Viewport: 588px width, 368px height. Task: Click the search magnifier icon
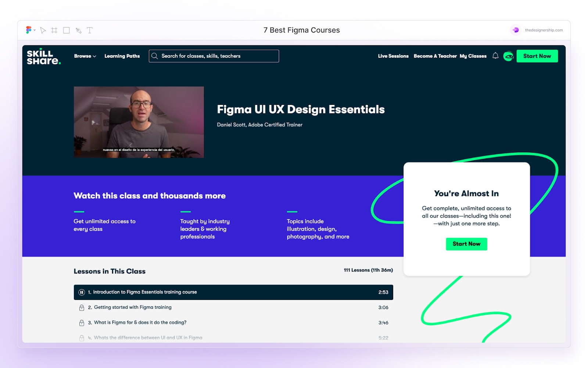click(x=155, y=56)
